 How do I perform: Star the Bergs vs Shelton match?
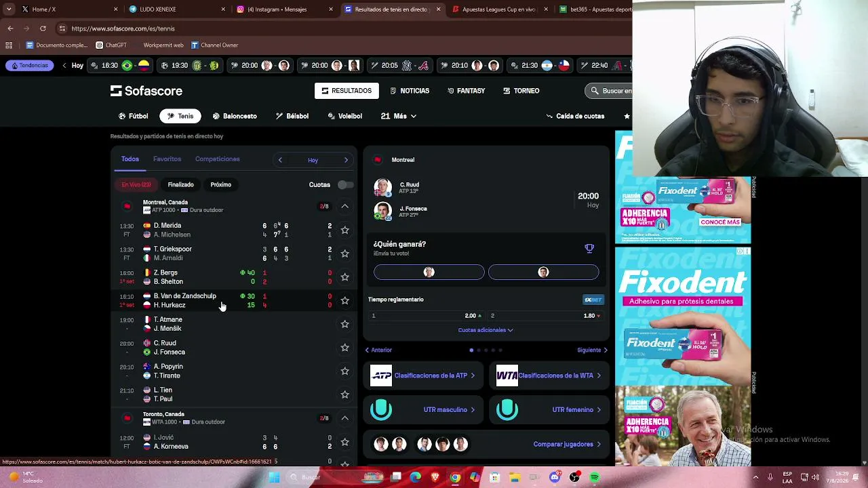344,277
